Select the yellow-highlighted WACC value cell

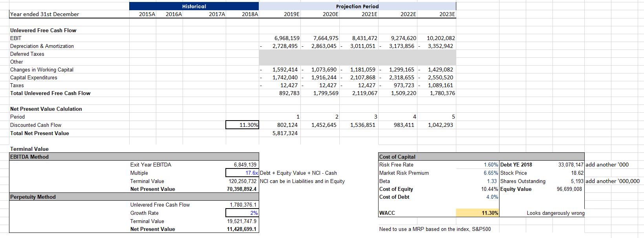coord(477,213)
